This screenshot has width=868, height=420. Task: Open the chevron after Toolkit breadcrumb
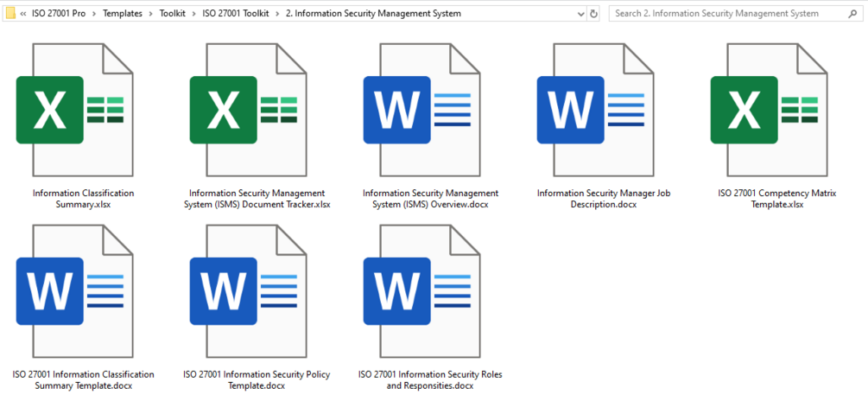point(194,14)
